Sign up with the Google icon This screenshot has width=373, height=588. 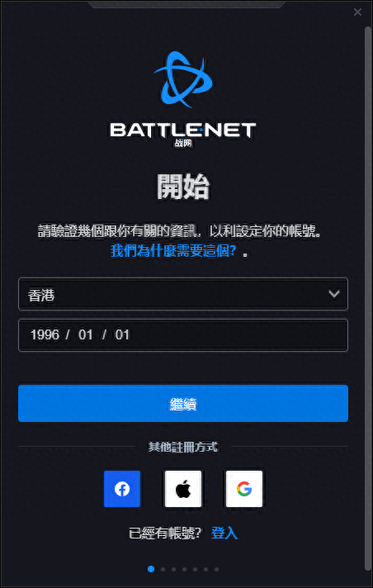tap(244, 489)
